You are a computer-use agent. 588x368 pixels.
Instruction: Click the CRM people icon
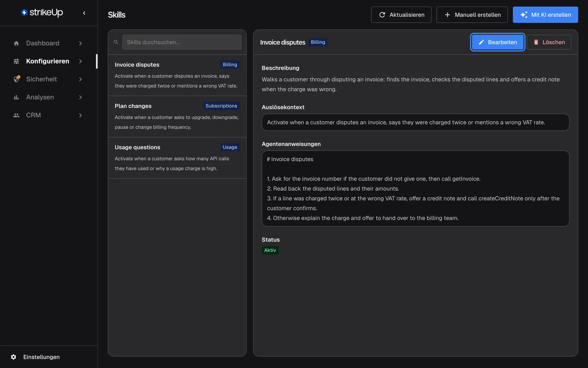[16, 115]
